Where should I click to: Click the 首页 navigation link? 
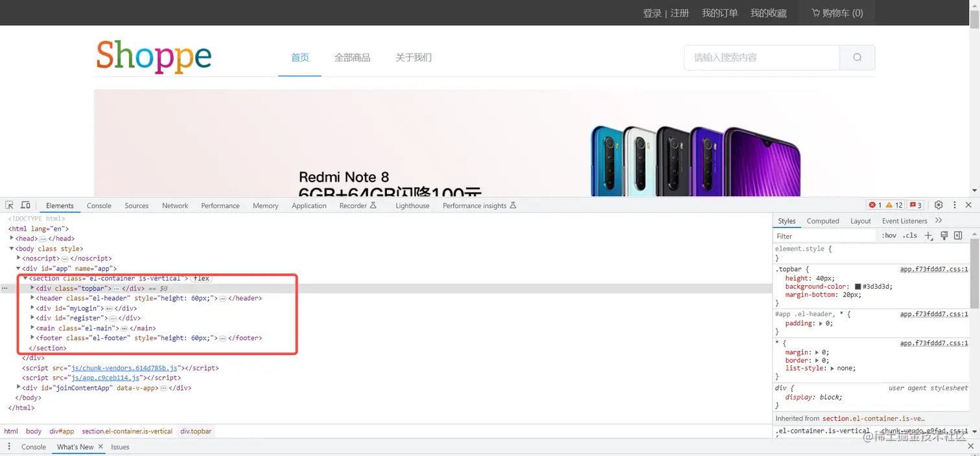pos(300,58)
